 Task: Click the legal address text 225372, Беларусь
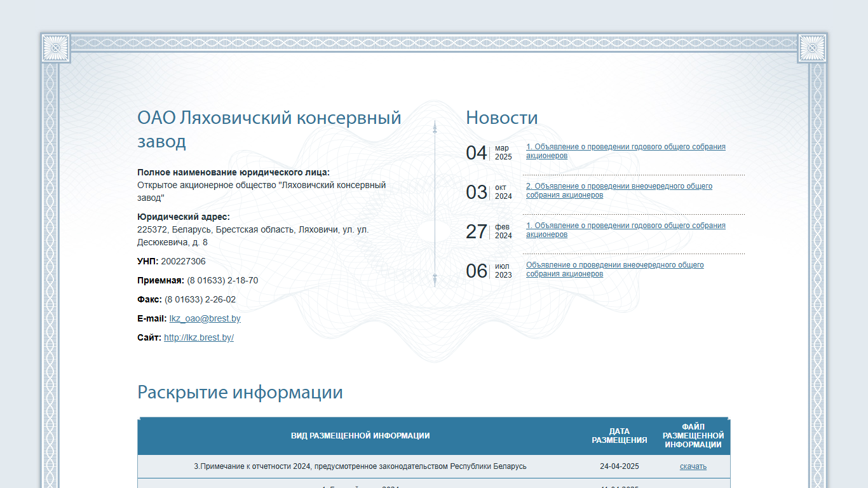coord(253,236)
